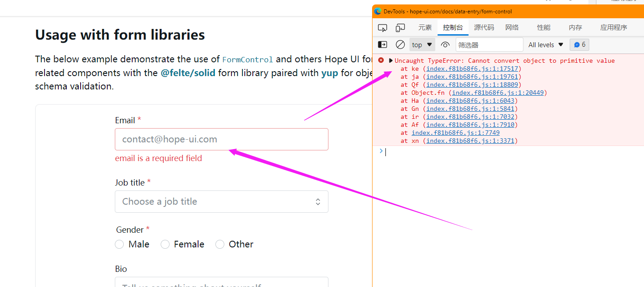Open the top context dropdown
Screen dimensions: 644x287
[x=422, y=44]
